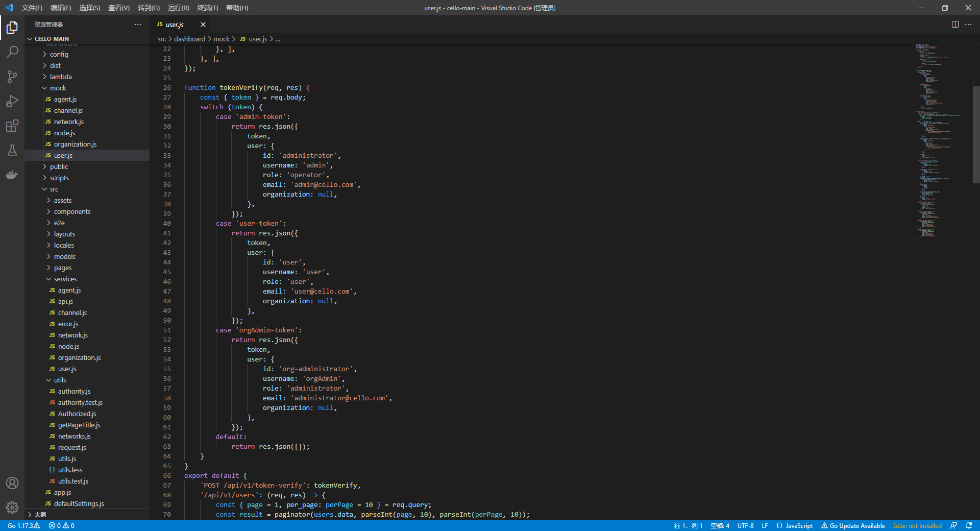Open the 转到(G) menu
The height and width of the screenshot is (531, 980).
[x=149, y=8]
